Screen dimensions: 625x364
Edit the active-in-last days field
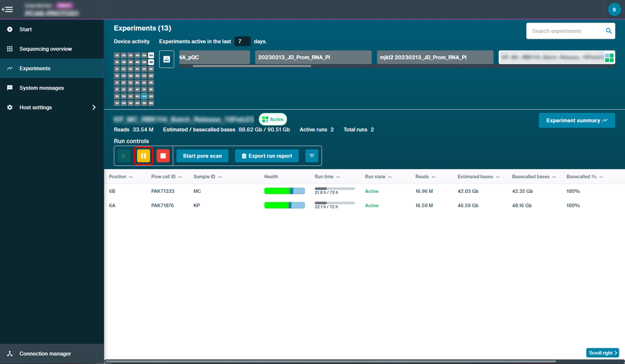tap(242, 41)
